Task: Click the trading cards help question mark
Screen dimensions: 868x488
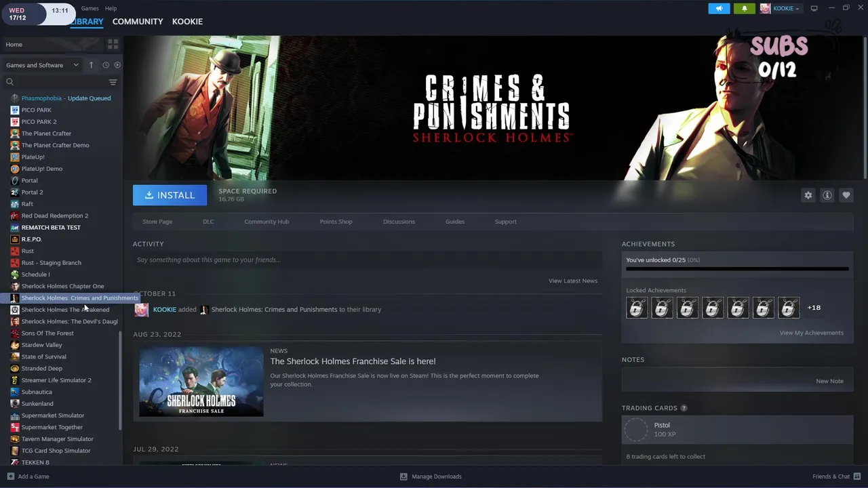Action: coord(684,408)
